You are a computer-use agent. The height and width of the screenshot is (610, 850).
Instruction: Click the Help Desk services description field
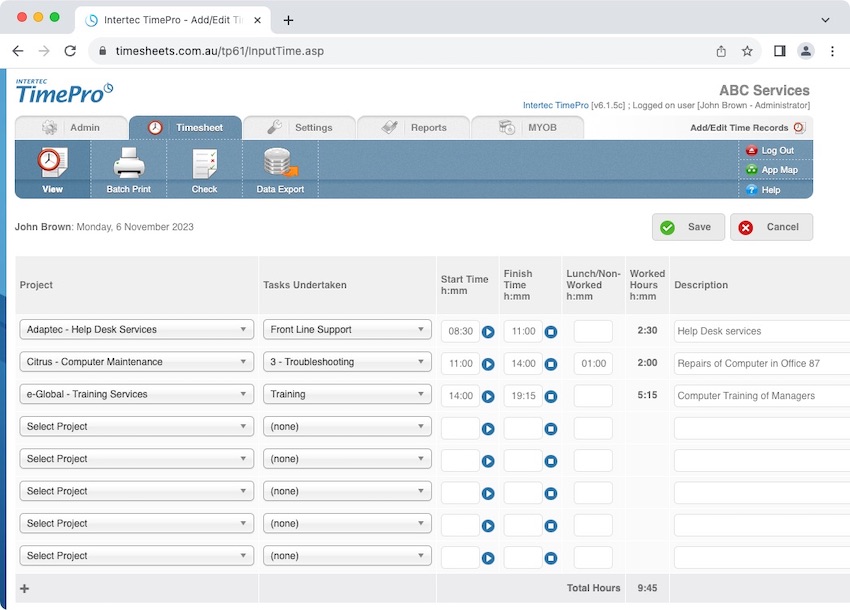coord(762,331)
